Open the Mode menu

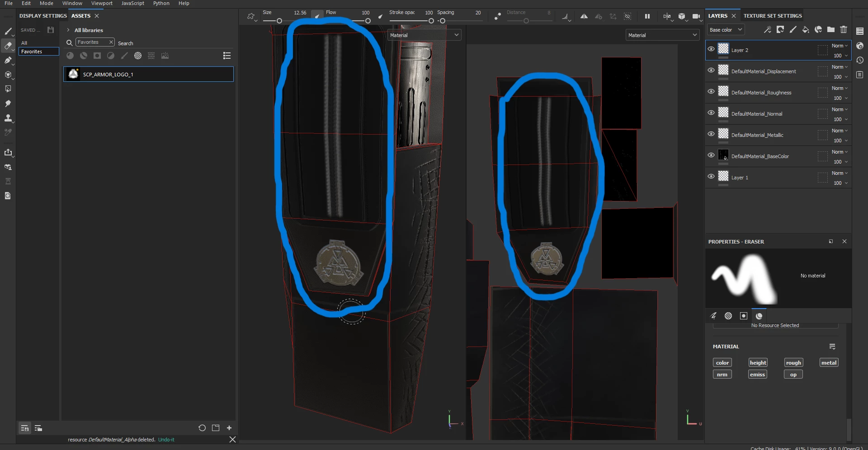[x=47, y=3]
